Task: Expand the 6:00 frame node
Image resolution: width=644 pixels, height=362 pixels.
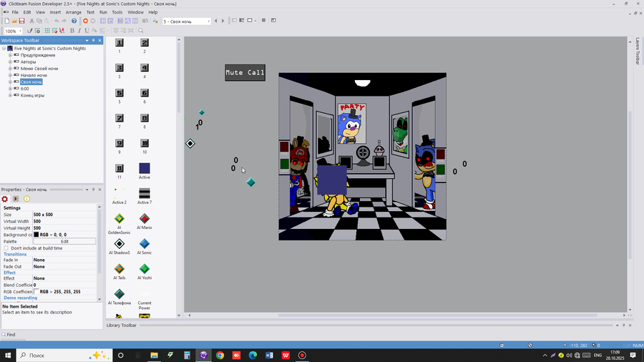Action: coord(10,89)
